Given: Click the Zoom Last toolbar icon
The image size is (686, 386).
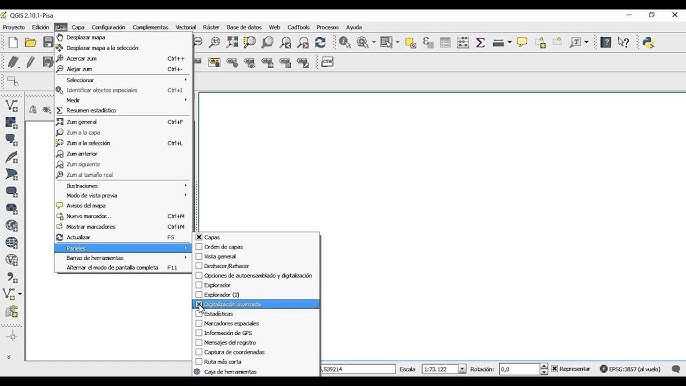Looking at the screenshot, I should 285,42.
